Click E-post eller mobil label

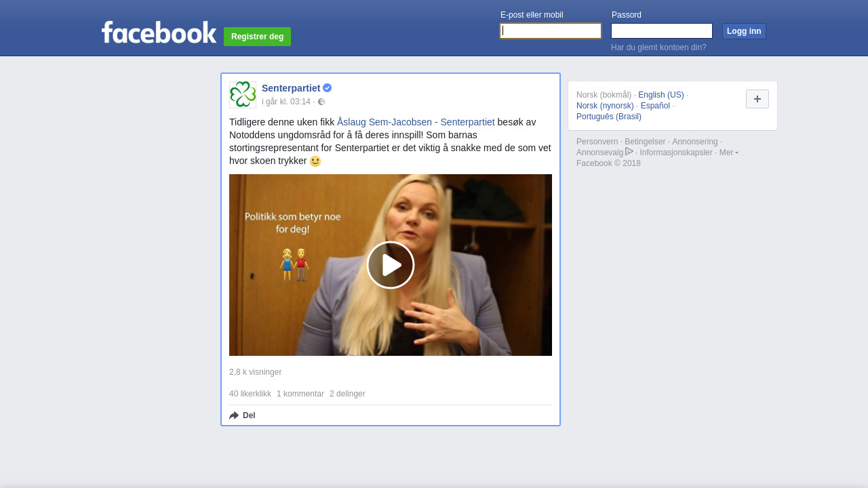(x=532, y=15)
